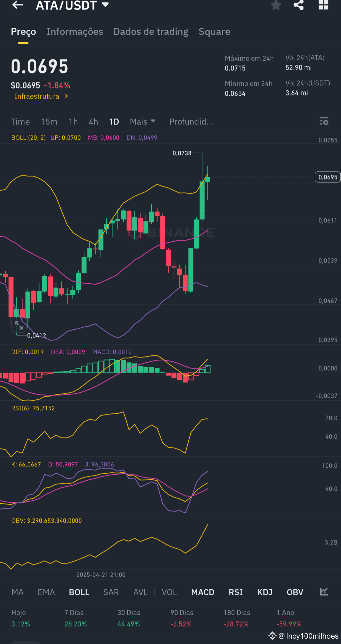Tap Mínimo em 24h value 0.0654
341x644 pixels.
coord(235,94)
